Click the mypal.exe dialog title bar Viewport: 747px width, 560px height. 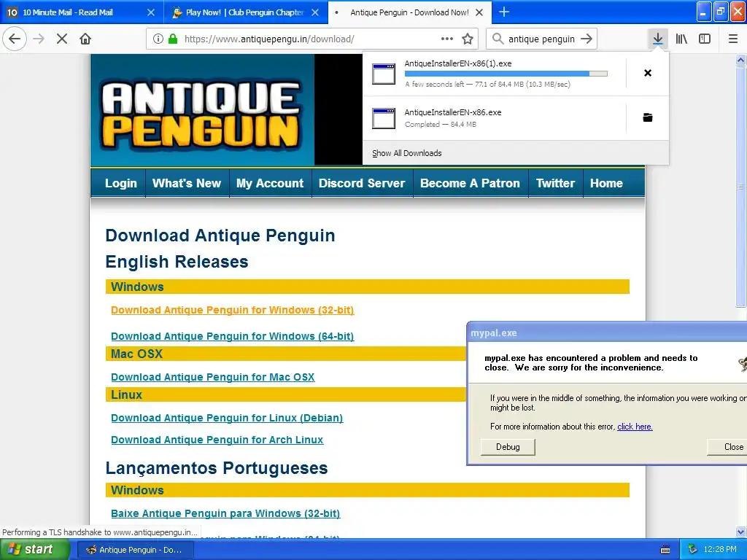click(607, 332)
